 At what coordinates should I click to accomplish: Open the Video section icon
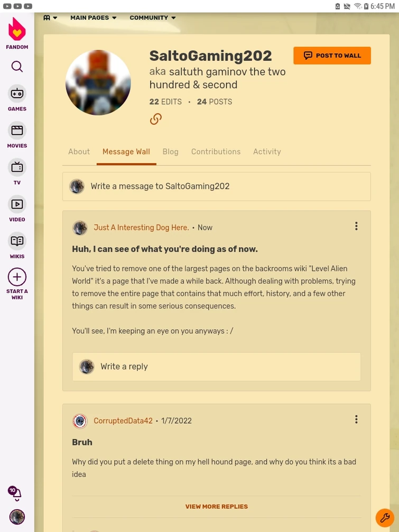click(x=17, y=204)
